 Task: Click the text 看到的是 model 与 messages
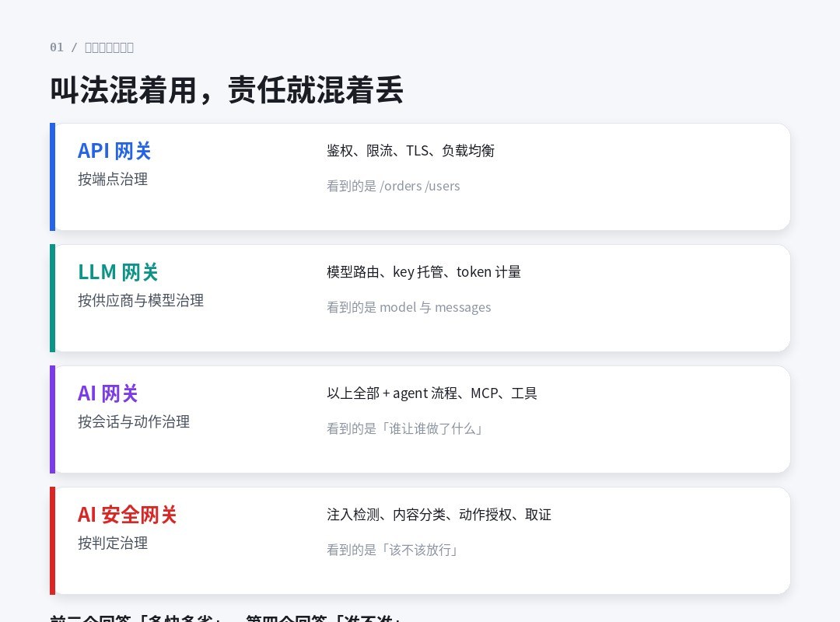(x=409, y=308)
